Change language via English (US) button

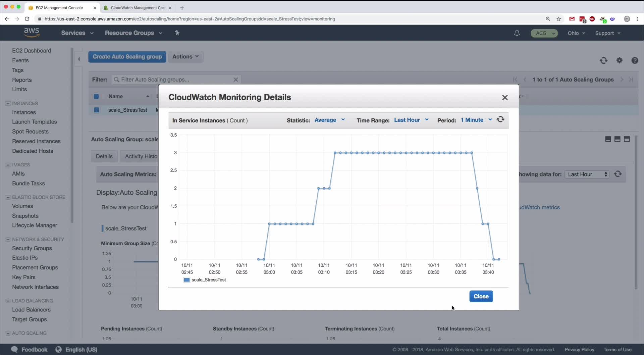tap(76, 349)
